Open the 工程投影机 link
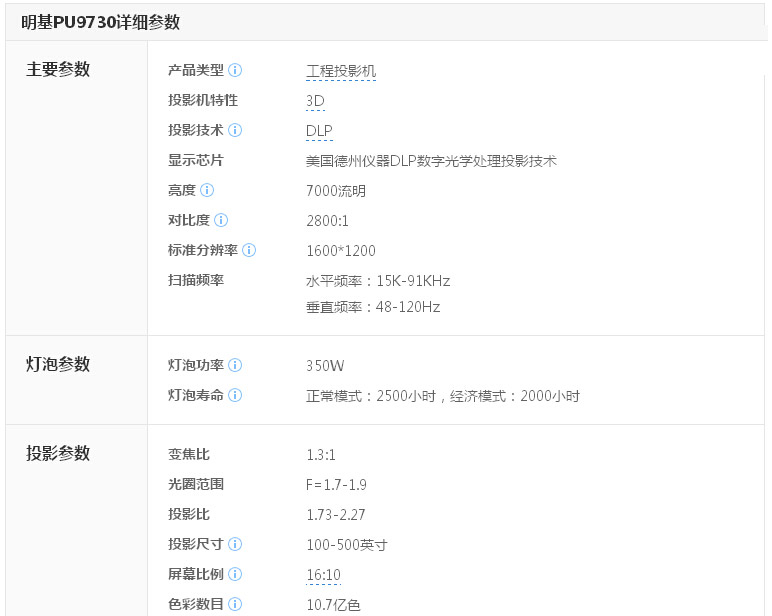This screenshot has height=616, width=772. pyautogui.click(x=341, y=71)
